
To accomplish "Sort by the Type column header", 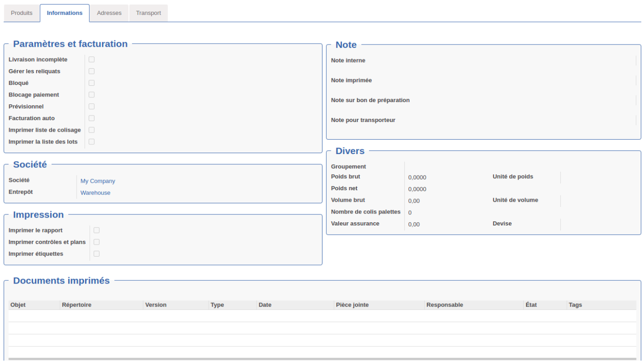I will pos(233,305).
